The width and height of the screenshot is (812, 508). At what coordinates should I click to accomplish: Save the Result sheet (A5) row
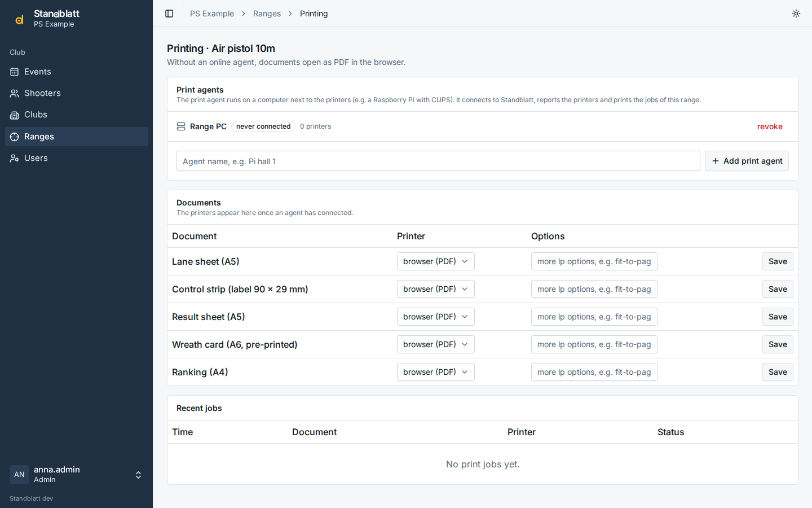pos(778,317)
